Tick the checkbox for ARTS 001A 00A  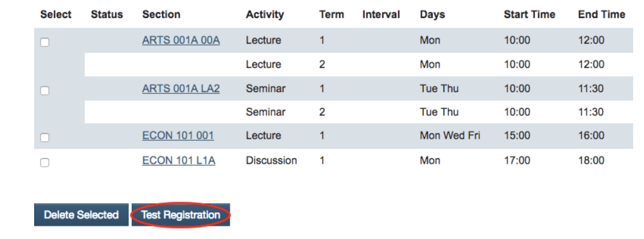tap(45, 42)
